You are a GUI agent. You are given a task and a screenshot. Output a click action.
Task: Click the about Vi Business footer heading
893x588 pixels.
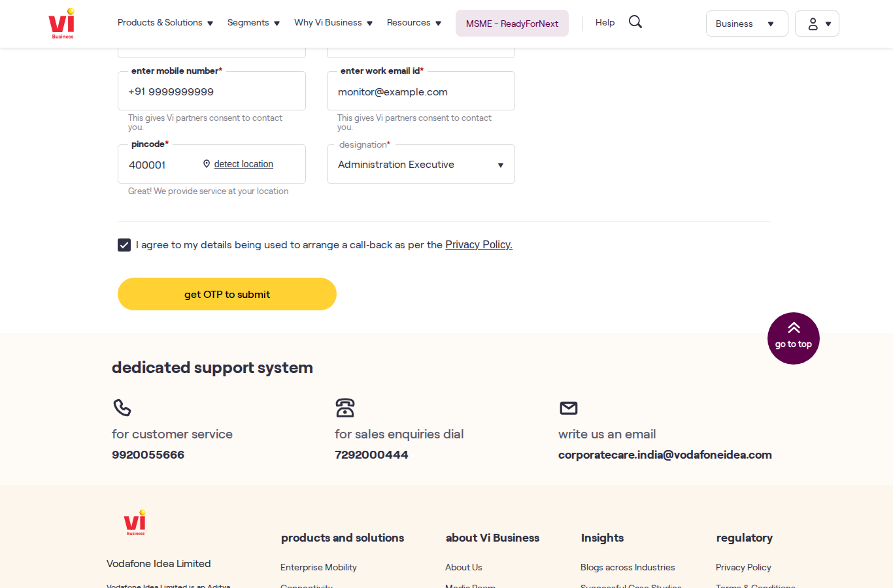pyautogui.click(x=492, y=538)
